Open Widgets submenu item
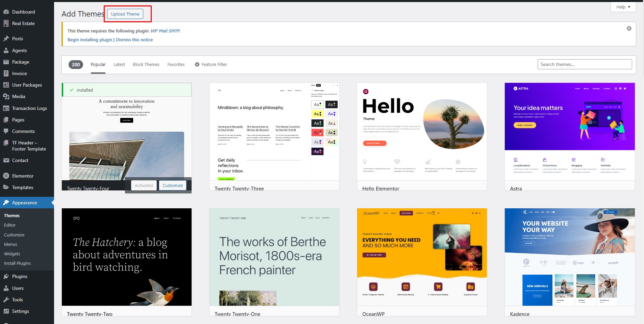The width and height of the screenshot is (644, 324). (x=12, y=254)
